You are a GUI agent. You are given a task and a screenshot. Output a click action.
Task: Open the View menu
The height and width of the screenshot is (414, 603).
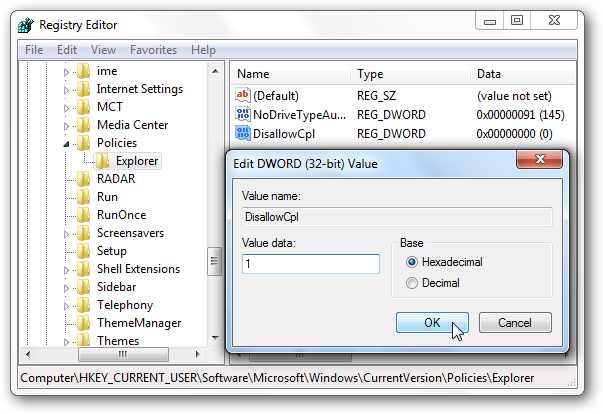click(x=103, y=50)
